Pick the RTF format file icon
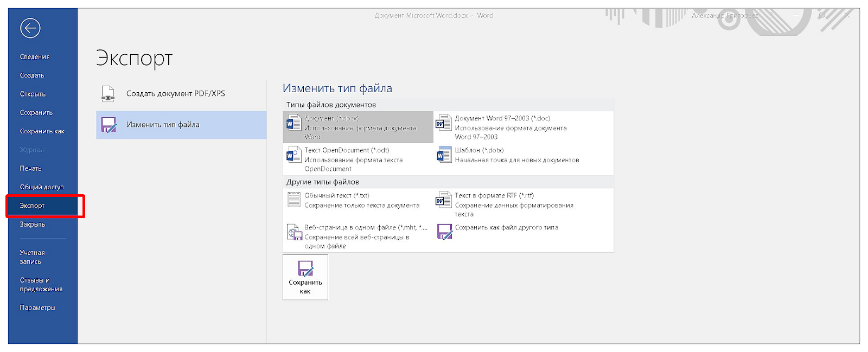 coord(444,200)
